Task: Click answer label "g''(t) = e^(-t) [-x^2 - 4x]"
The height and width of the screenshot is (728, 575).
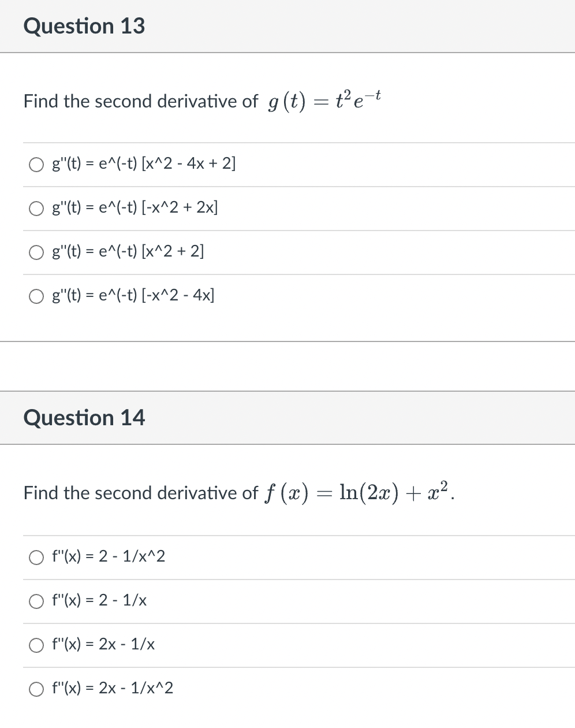Action: [x=133, y=296]
